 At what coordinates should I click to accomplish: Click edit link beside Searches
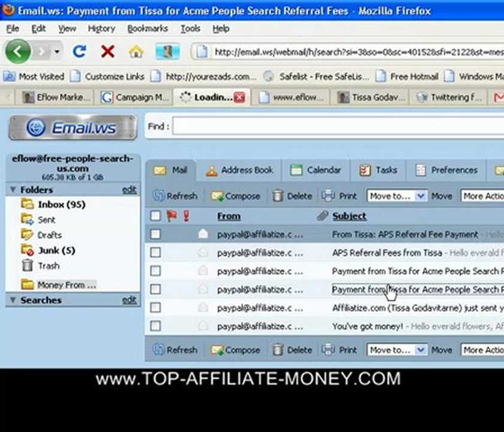tap(129, 300)
